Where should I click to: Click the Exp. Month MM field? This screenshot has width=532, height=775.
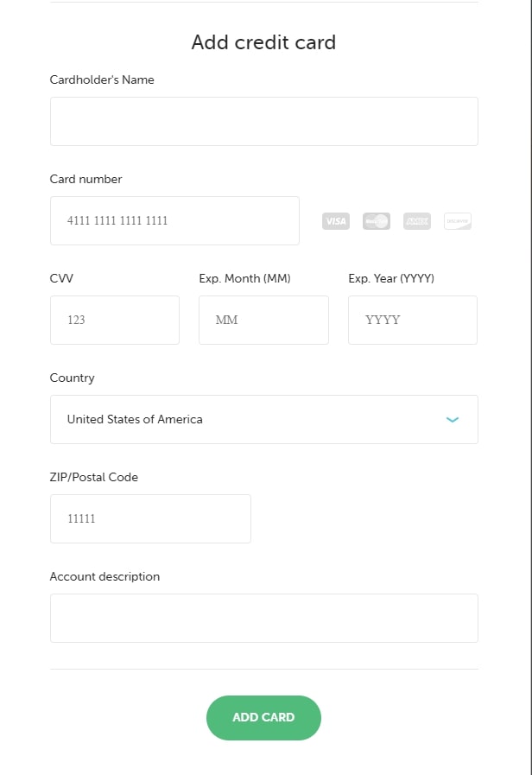click(263, 320)
